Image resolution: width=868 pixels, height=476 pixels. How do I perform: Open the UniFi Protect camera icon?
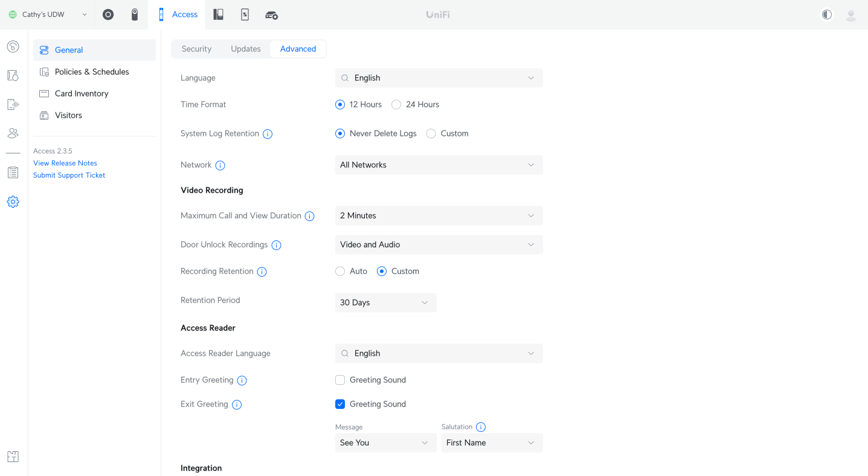135,14
